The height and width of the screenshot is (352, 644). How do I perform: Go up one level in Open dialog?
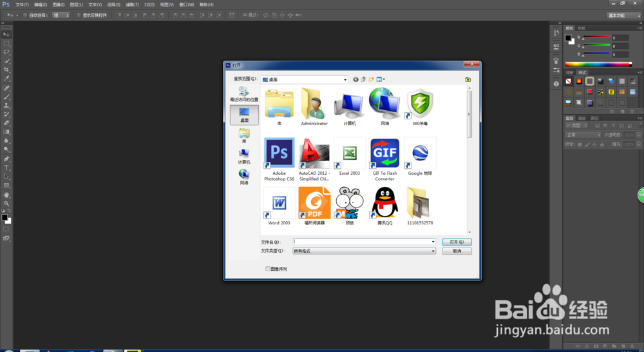click(363, 79)
